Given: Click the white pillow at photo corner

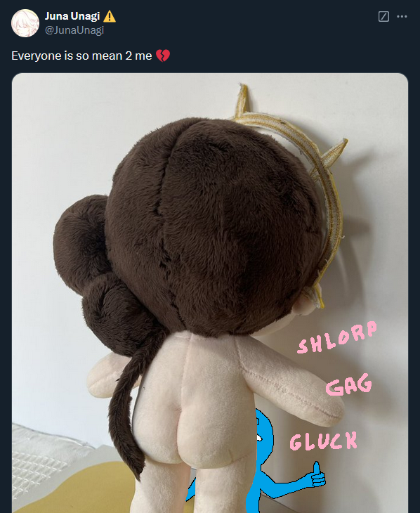Looking at the screenshot, I should tap(43, 458).
